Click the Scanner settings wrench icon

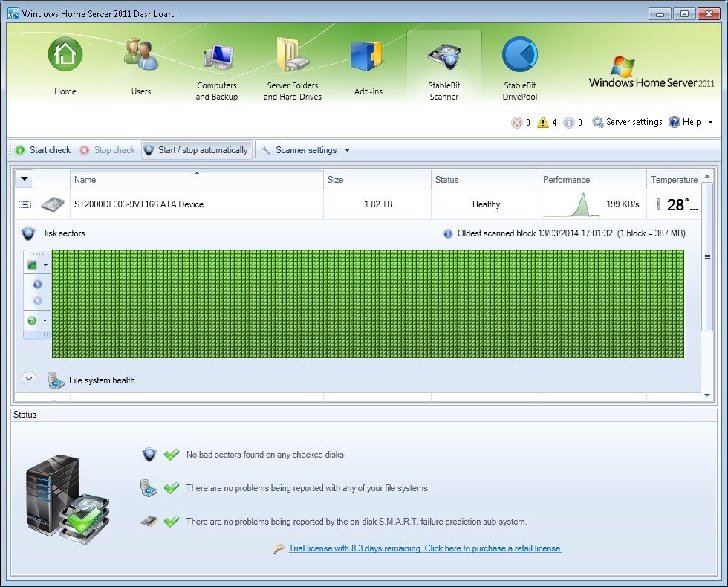click(266, 150)
